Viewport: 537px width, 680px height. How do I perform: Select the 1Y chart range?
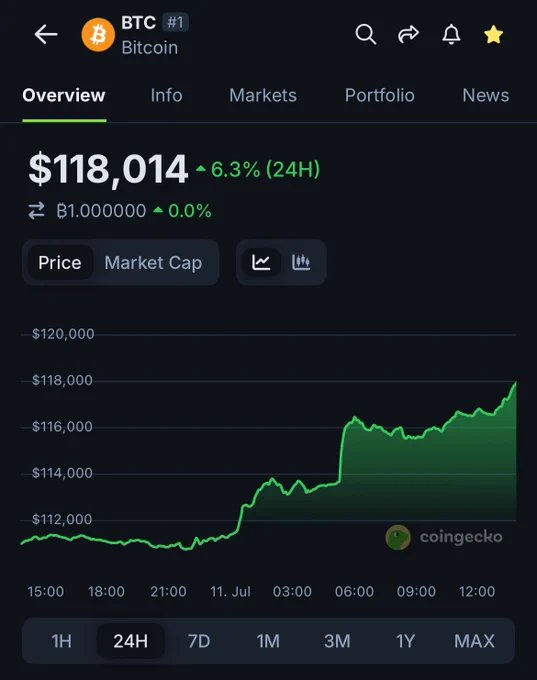pos(406,641)
